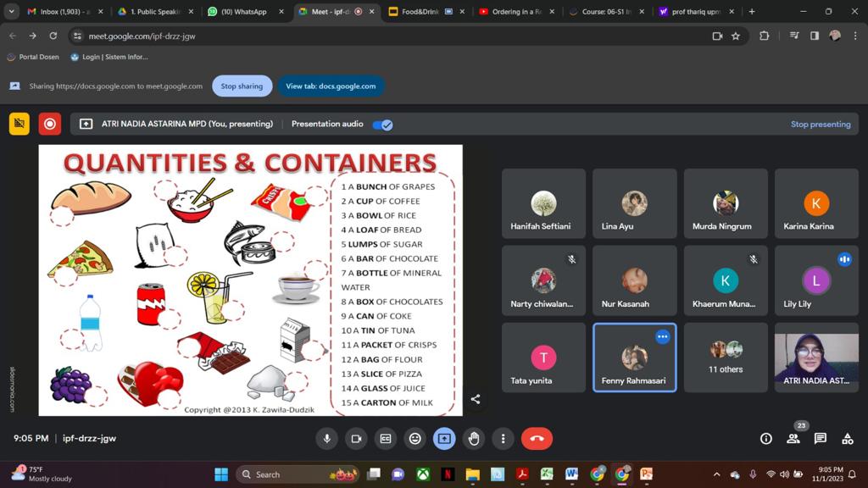Open activities icon
This screenshot has width=868, height=488.
848,439
